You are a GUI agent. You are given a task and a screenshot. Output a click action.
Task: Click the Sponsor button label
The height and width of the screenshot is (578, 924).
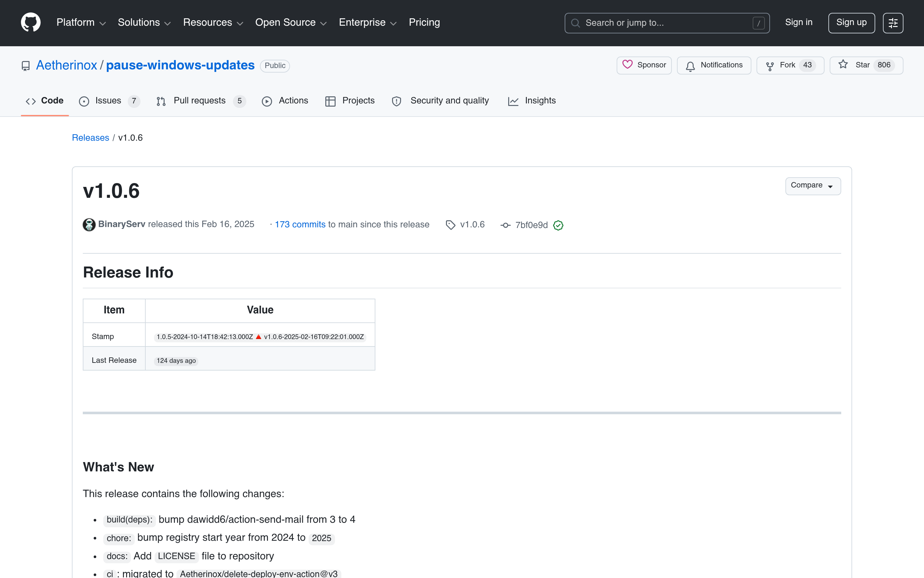pos(651,65)
